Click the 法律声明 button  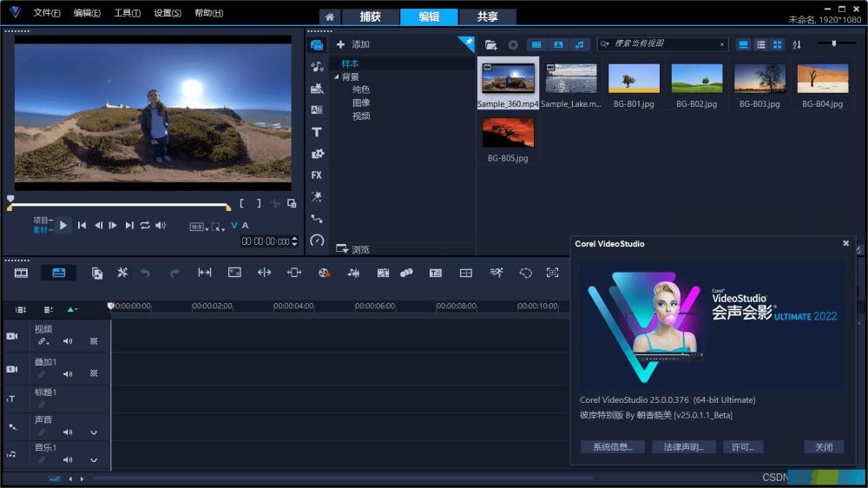click(684, 447)
